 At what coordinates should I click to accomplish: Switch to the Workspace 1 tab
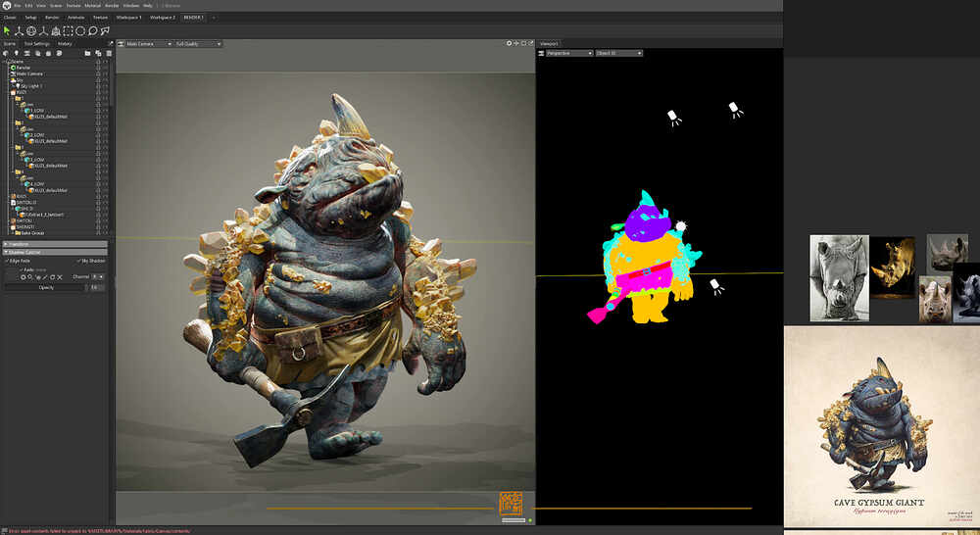pos(128,18)
